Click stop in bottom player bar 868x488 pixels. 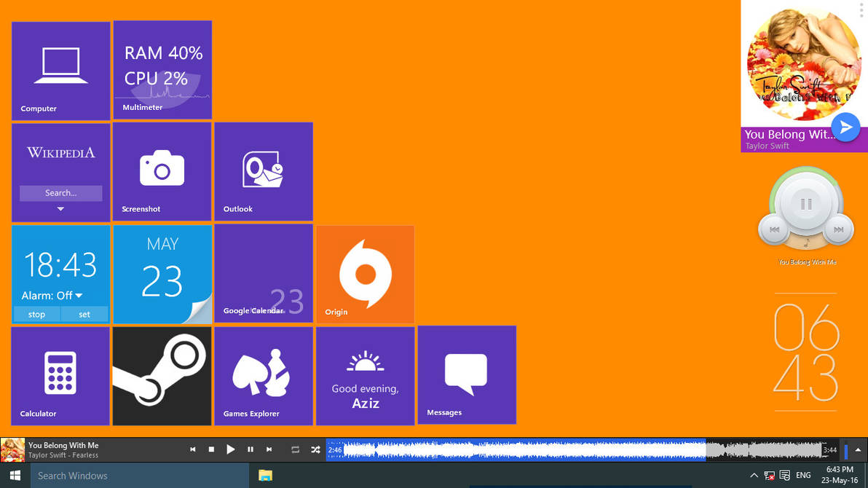point(211,450)
